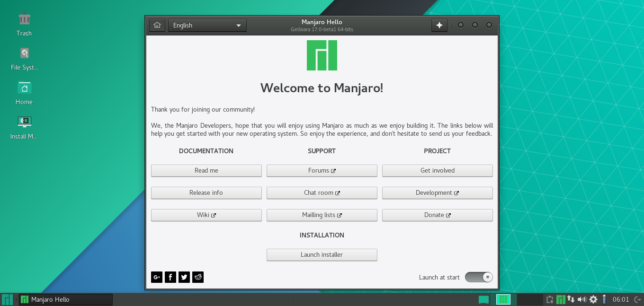Click the battery indicator in the tray
This screenshot has width=644, height=306.
(603, 299)
